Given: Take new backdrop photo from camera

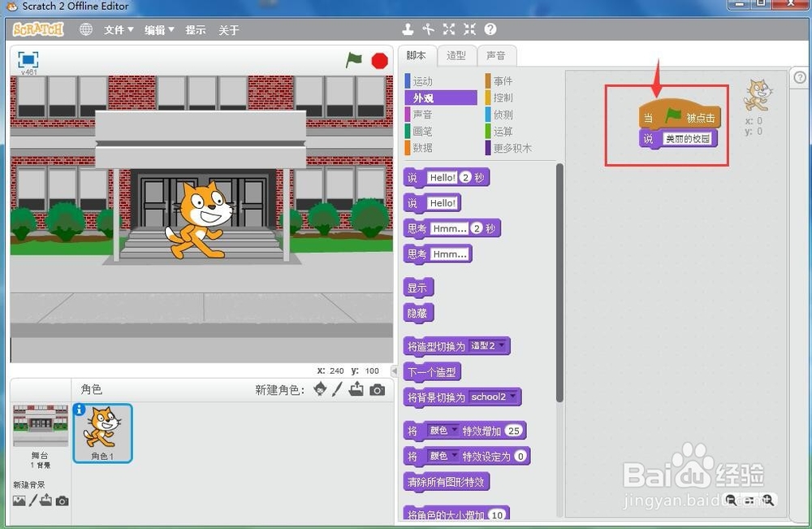Looking at the screenshot, I should click(x=63, y=501).
